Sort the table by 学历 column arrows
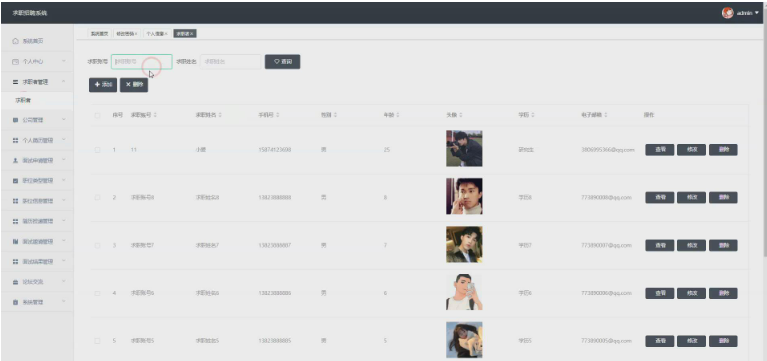 coord(532,115)
